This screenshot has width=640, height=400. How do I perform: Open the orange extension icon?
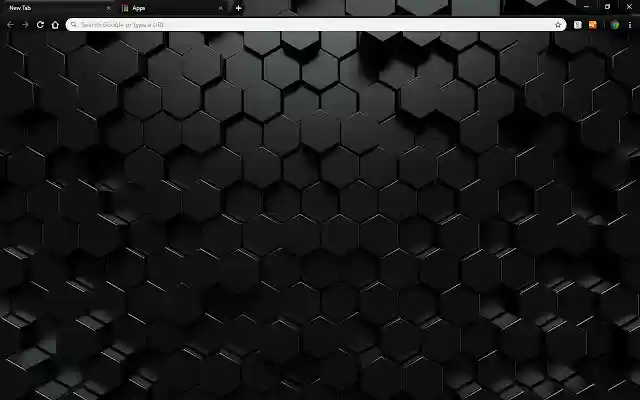(593, 25)
